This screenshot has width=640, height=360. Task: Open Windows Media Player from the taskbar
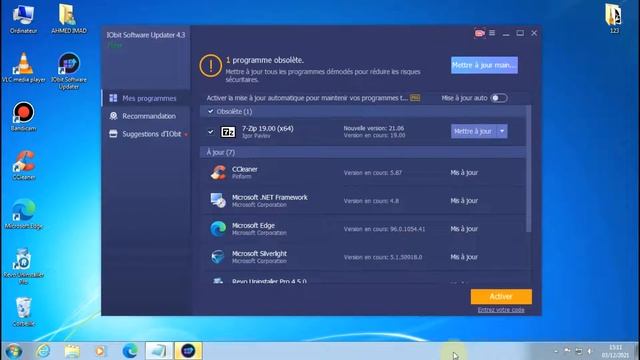100,351
